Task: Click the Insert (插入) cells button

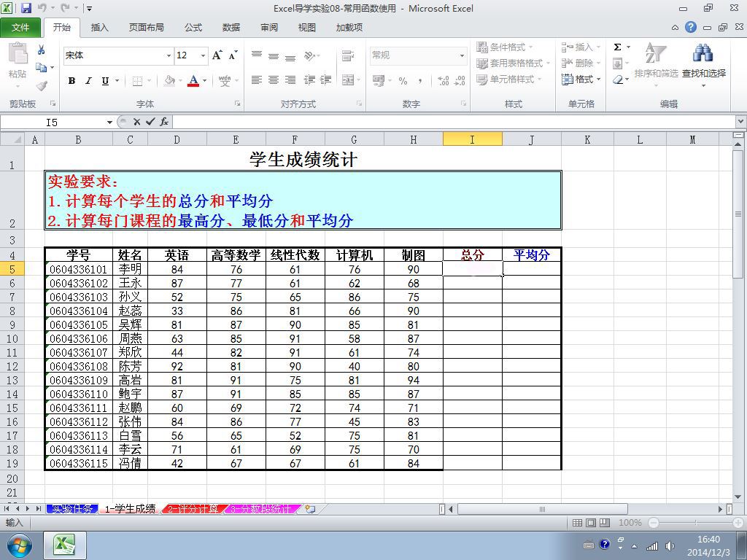Action: pyautogui.click(x=581, y=47)
